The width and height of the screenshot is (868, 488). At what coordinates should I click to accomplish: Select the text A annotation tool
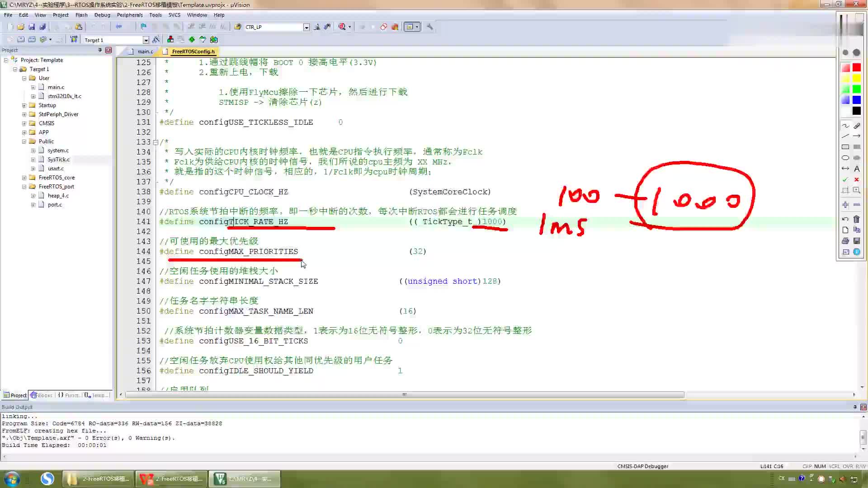click(x=856, y=169)
